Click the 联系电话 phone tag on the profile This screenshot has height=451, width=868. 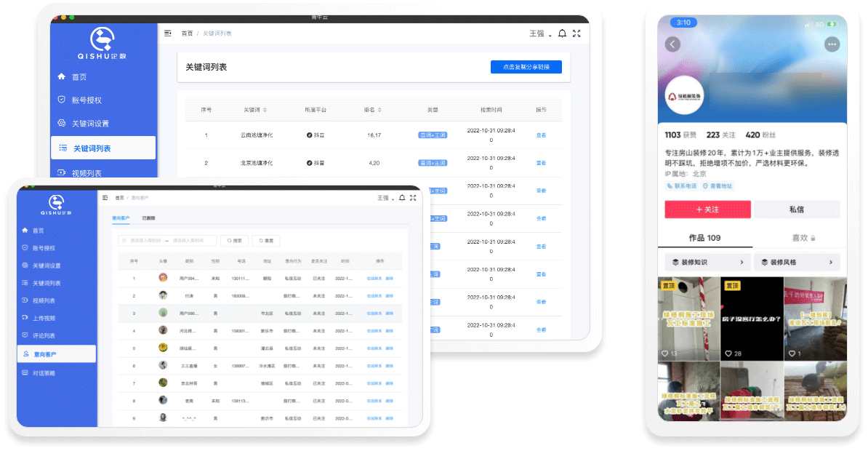pyautogui.click(x=682, y=186)
